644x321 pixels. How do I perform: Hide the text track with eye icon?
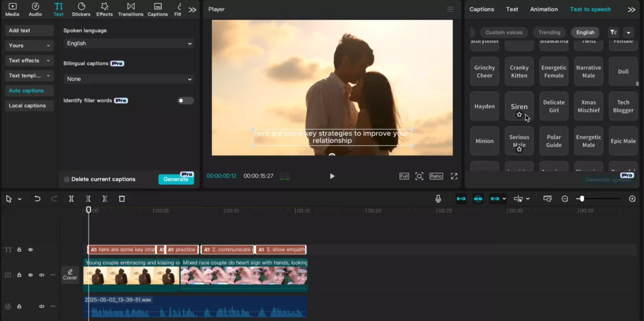[x=30, y=249]
